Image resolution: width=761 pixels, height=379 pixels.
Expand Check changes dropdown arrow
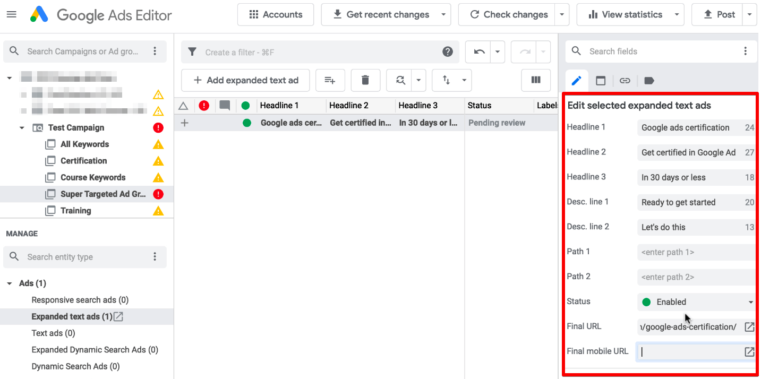click(x=562, y=15)
